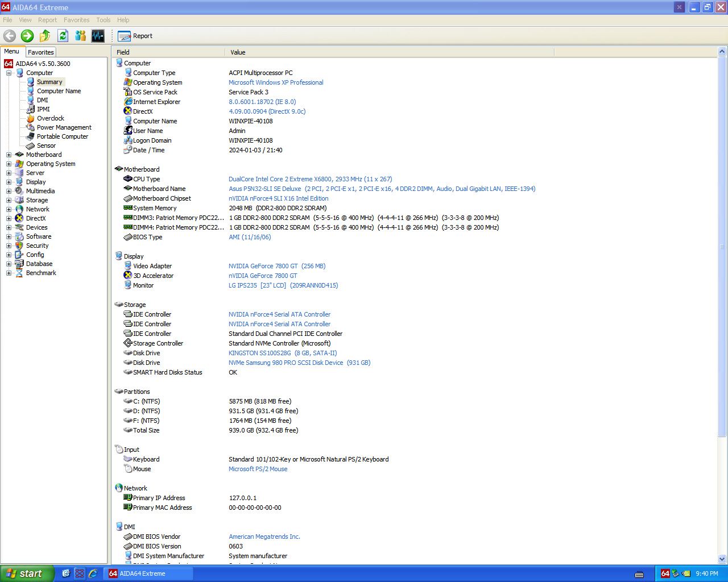This screenshot has height=582, width=728.
Task: Open the Microsoft Windows XP Professional link
Action: [x=276, y=82]
